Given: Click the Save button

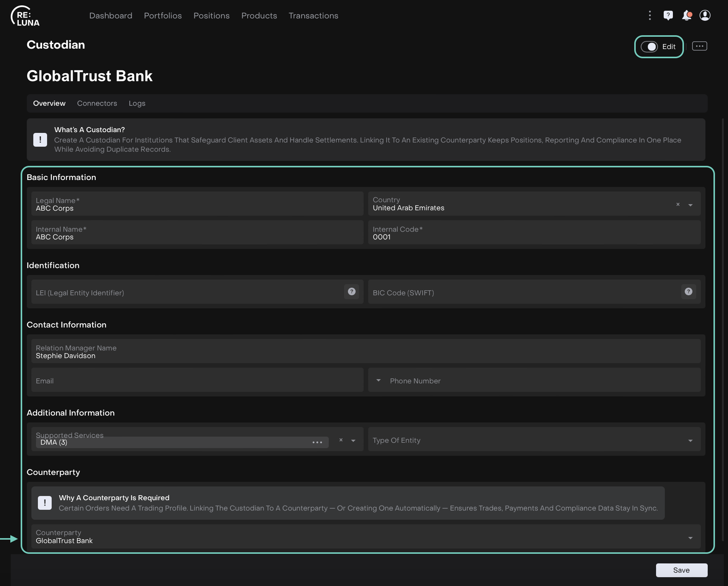Looking at the screenshot, I should point(681,570).
